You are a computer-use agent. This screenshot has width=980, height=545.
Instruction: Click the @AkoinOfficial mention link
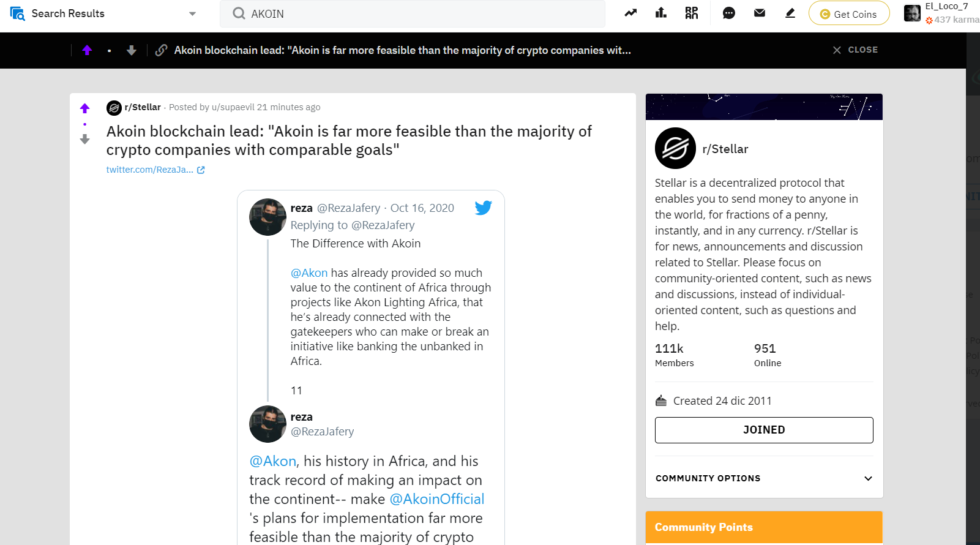[x=437, y=499]
